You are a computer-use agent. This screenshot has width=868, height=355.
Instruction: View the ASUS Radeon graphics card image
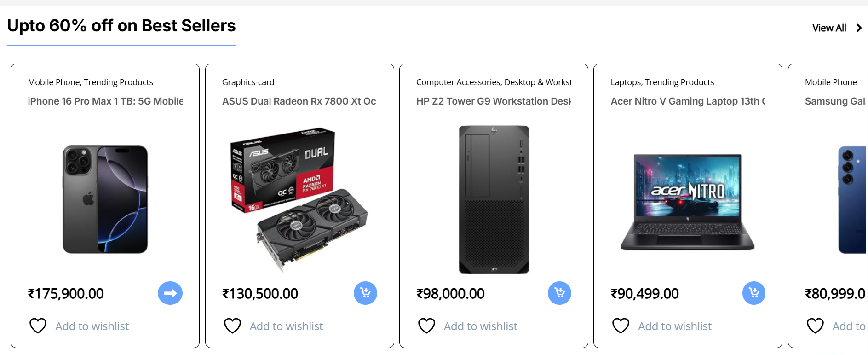pos(299,199)
